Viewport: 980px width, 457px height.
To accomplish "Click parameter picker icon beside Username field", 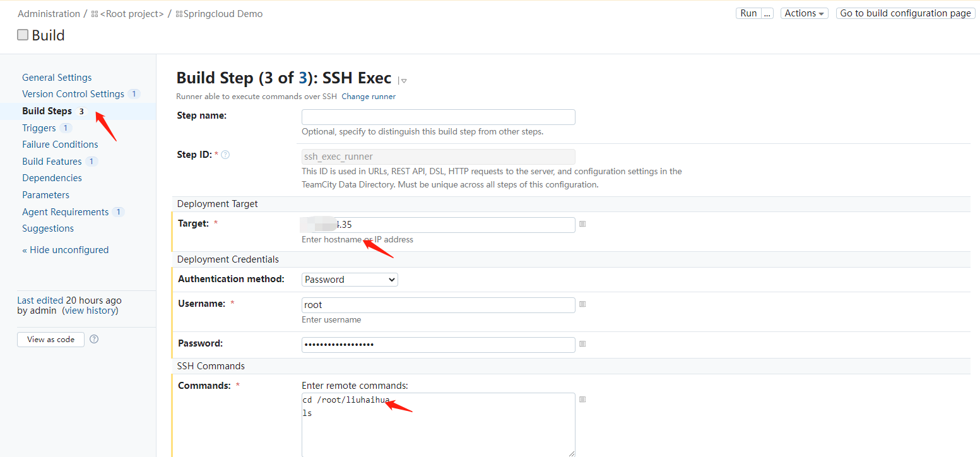I will [x=582, y=304].
